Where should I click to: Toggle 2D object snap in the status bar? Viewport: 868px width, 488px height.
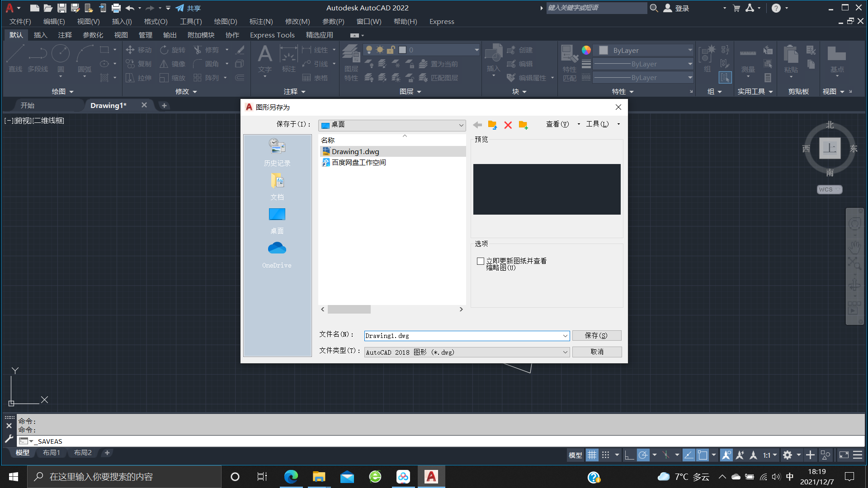tap(703, 455)
